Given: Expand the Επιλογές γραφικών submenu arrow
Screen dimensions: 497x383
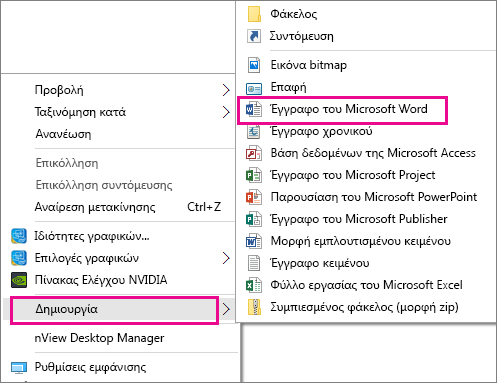Looking at the screenshot, I should click(x=226, y=258).
